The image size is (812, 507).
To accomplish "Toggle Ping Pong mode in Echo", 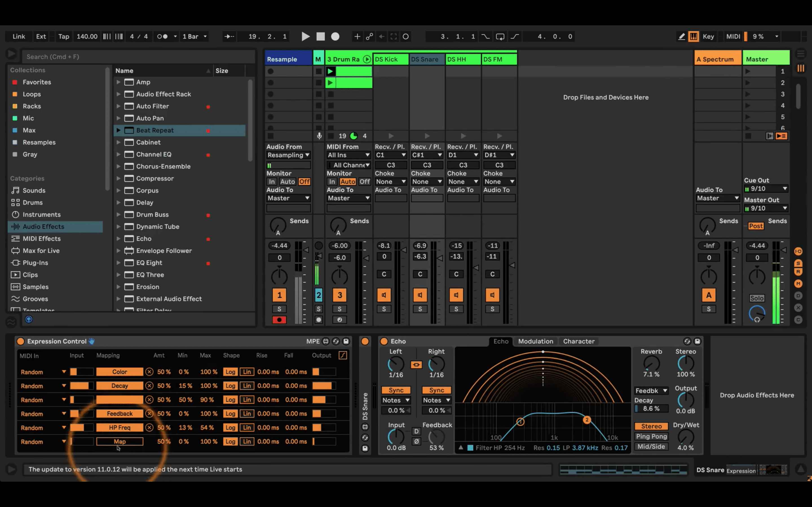I will click(x=651, y=436).
